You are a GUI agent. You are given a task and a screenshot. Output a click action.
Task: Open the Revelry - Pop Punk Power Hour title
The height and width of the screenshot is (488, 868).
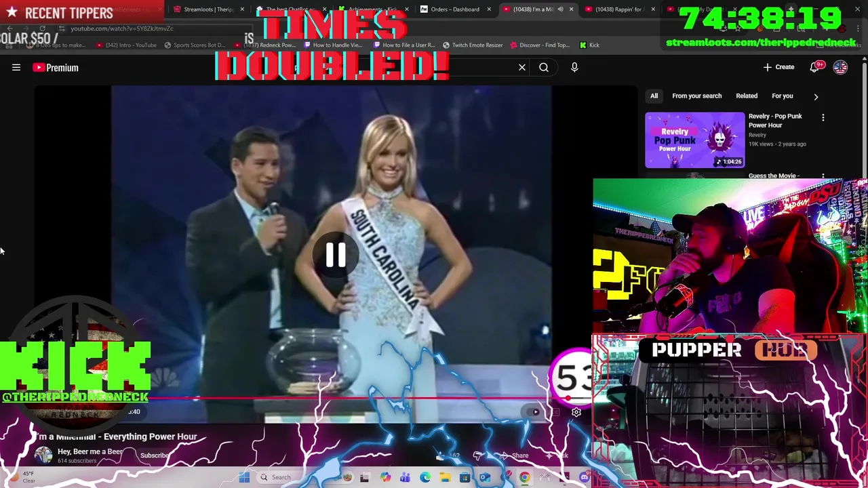775,121
